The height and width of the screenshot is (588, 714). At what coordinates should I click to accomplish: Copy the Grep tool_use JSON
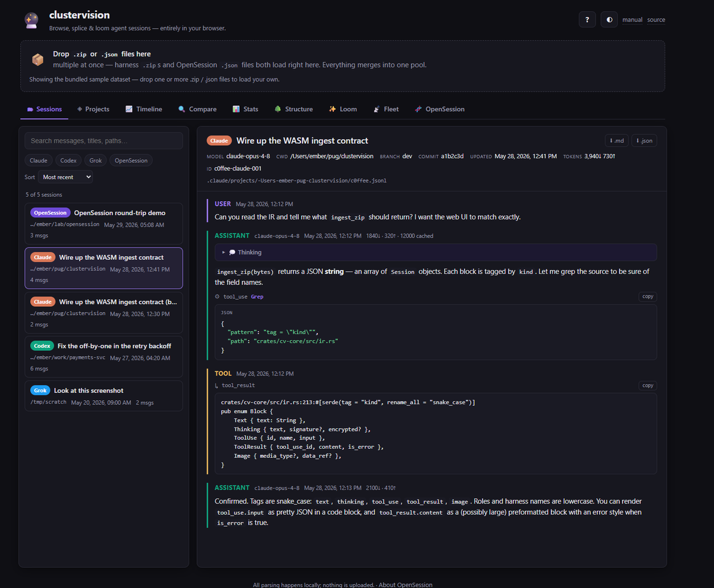[x=647, y=296]
